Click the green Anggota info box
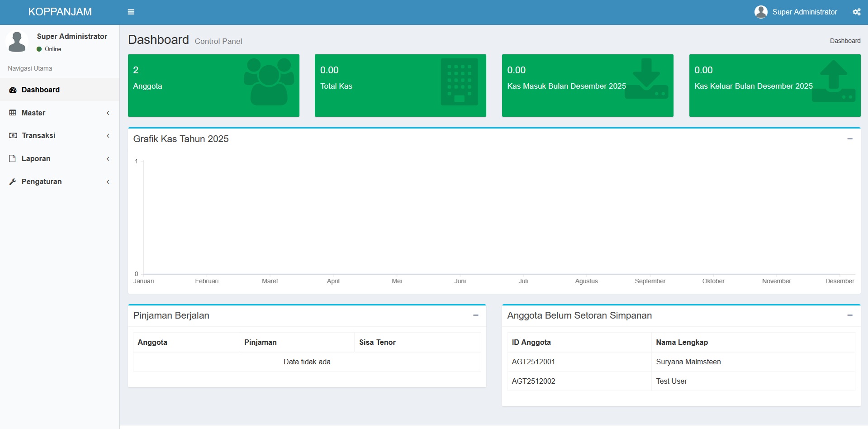Viewport: 868px width, 429px height. pyautogui.click(x=213, y=86)
